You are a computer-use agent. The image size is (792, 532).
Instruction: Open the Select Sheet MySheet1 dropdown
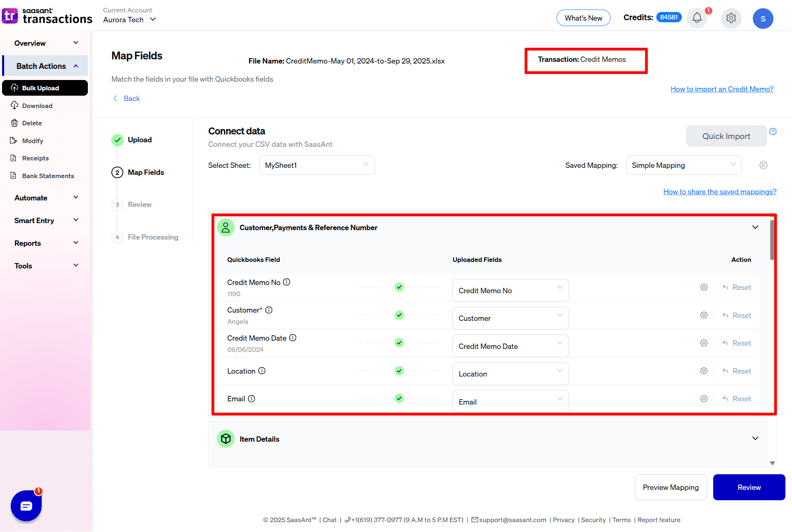tap(316, 165)
